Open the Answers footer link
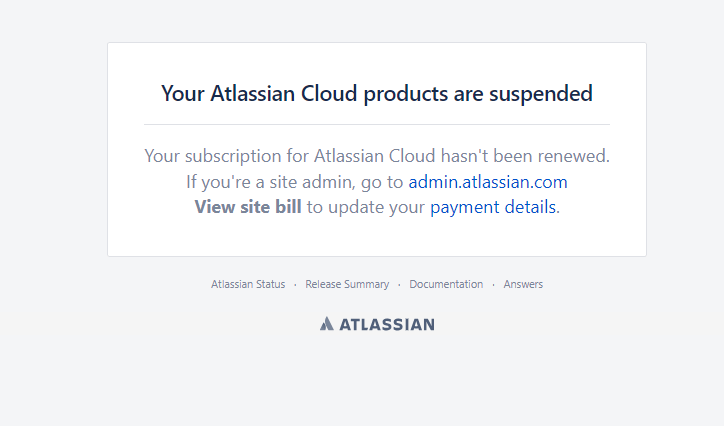The width and height of the screenshot is (724, 426). (523, 284)
